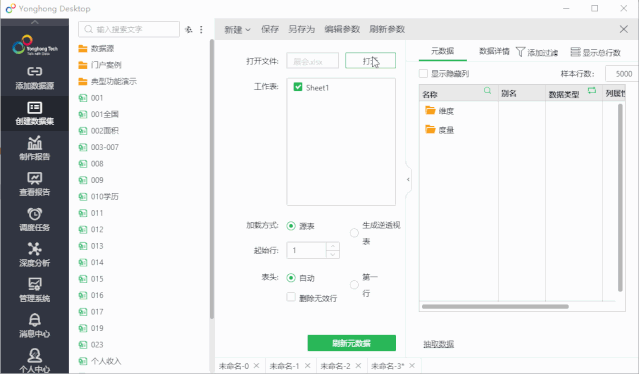This screenshot has width=639, height=374.
Task: Collapse sidebar using the up chevron
Action: [x=35, y=22]
